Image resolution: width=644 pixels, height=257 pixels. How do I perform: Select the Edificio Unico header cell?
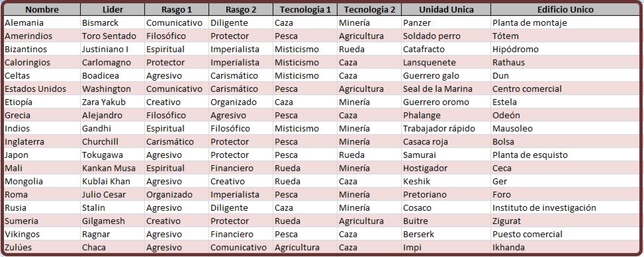click(565, 9)
